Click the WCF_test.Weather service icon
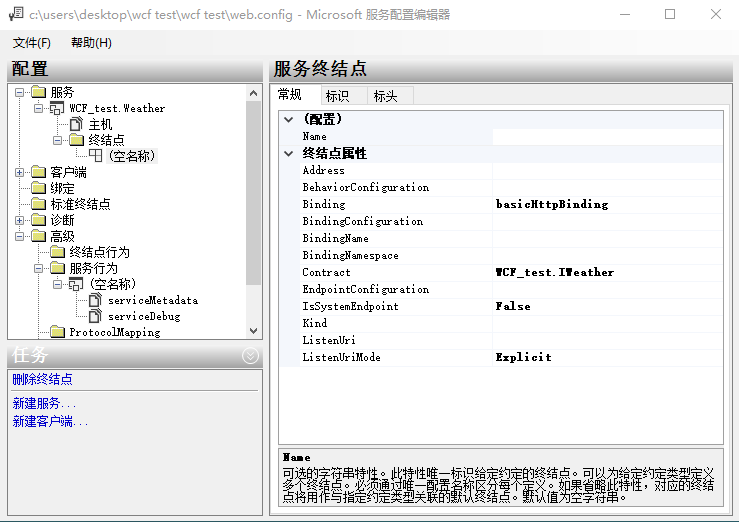Image resolution: width=739 pixels, height=522 pixels. (57, 108)
